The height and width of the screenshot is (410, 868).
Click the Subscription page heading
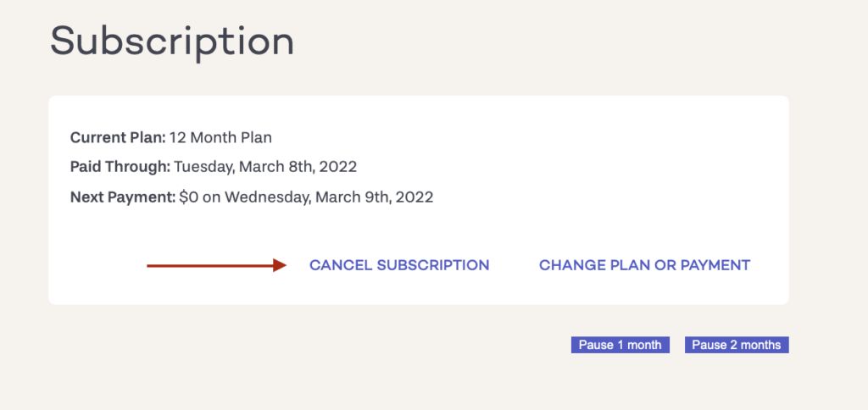[x=172, y=42]
